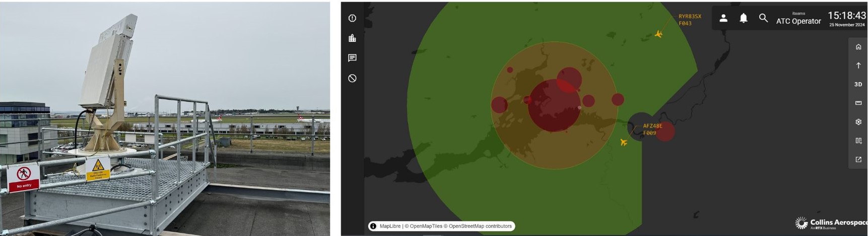The width and height of the screenshot is (868, 236).
Task: Open map in external window
Action: tap(858, 159)
